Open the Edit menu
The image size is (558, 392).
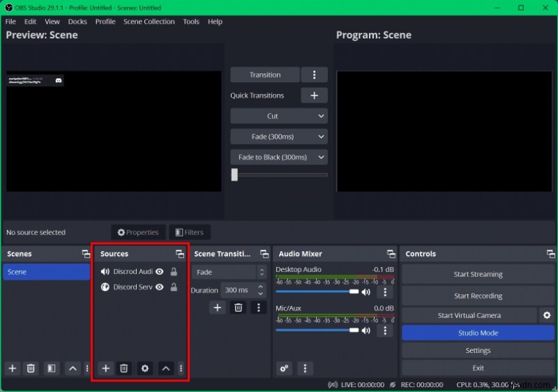tap(30, 22)
